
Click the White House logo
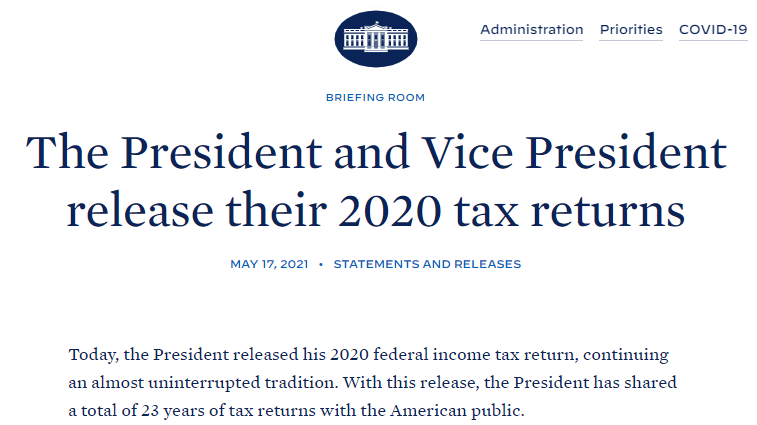(x=376, y=39)
